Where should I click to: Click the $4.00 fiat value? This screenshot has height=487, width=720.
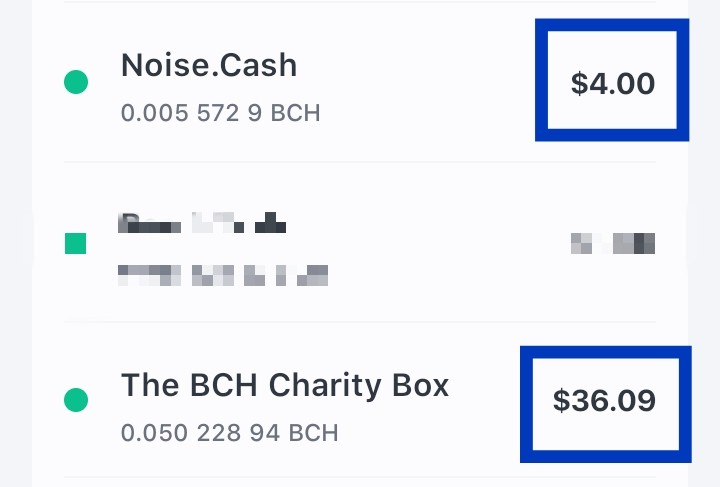pyautogui.click(x=613, y=84)
